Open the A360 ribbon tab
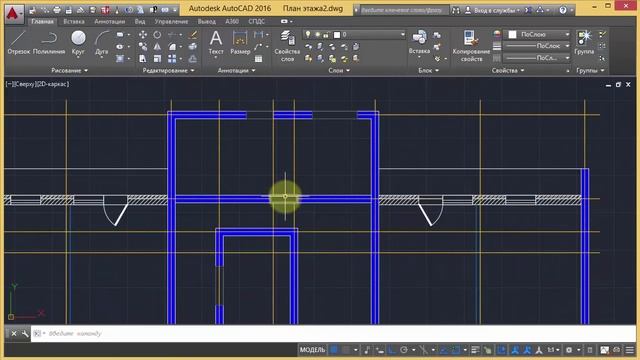 232,21
